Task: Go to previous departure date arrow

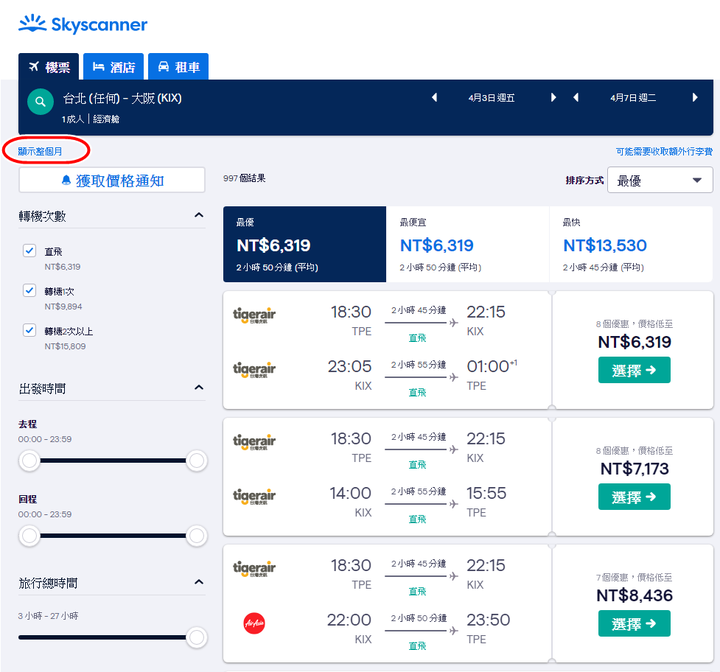Action: 434,97
